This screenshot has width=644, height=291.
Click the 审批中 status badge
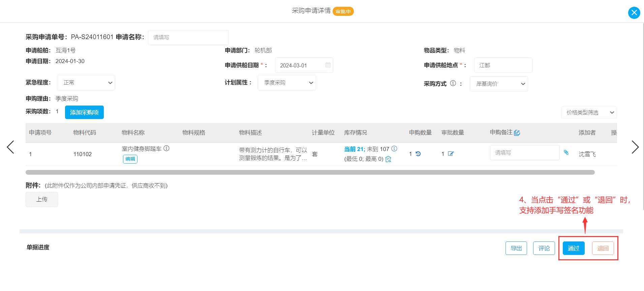coord(343,11)
